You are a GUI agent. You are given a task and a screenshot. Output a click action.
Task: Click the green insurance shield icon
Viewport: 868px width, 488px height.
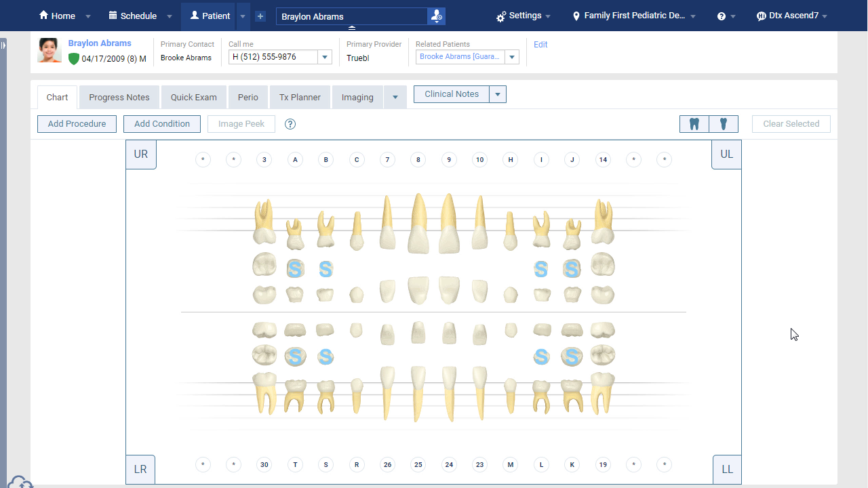click(x=74, y=59)
